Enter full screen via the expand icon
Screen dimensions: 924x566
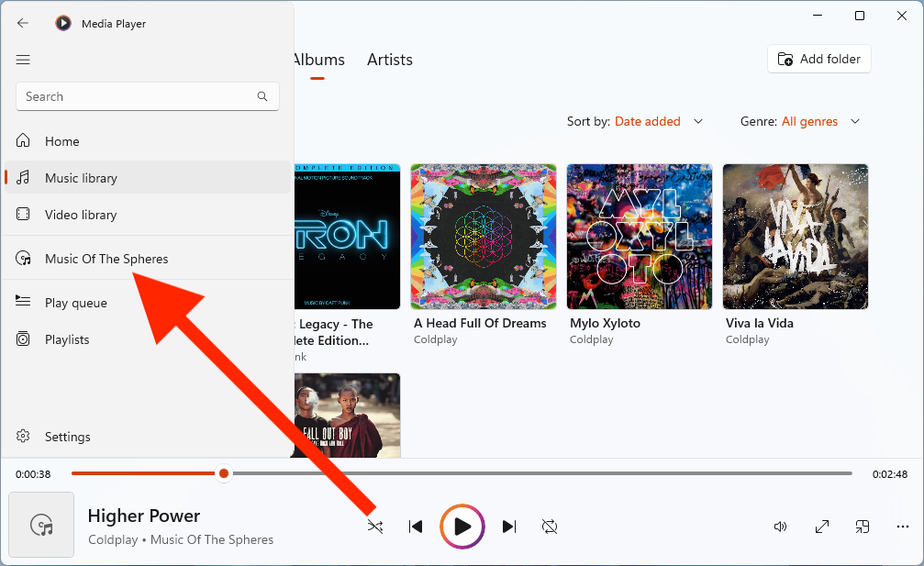[821, 526]
